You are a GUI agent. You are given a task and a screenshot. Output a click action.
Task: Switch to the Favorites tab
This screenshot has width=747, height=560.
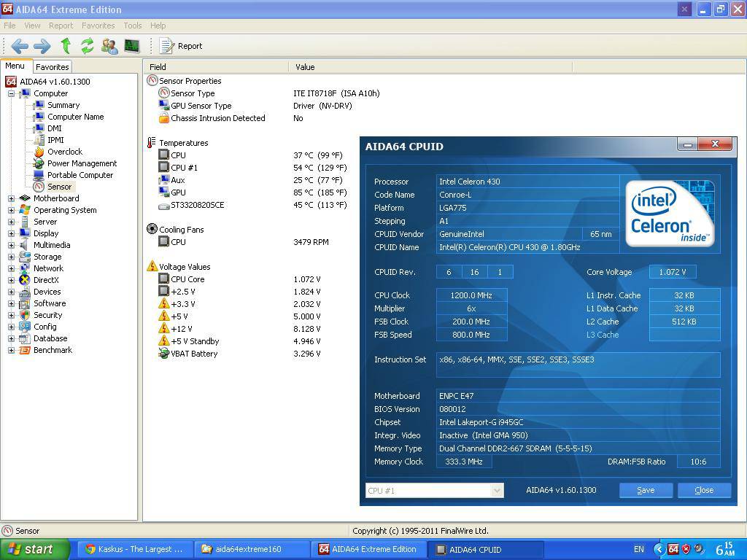[53, 67]
